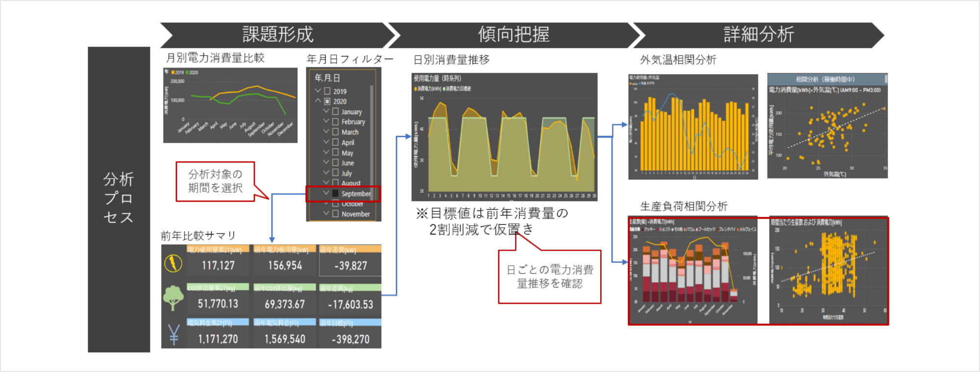Click the 年,月,日 slicer header

[x=327, y=77]
